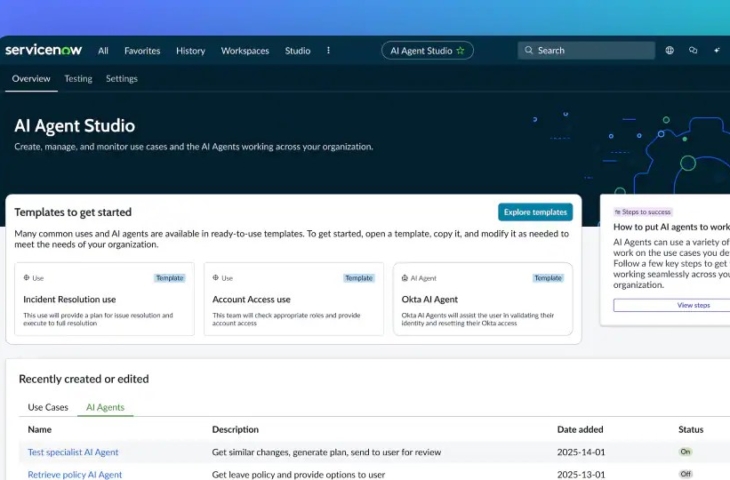Click the AI Agent Studio pill button
The height and width of the screenshot is (480, 730).
427,50
